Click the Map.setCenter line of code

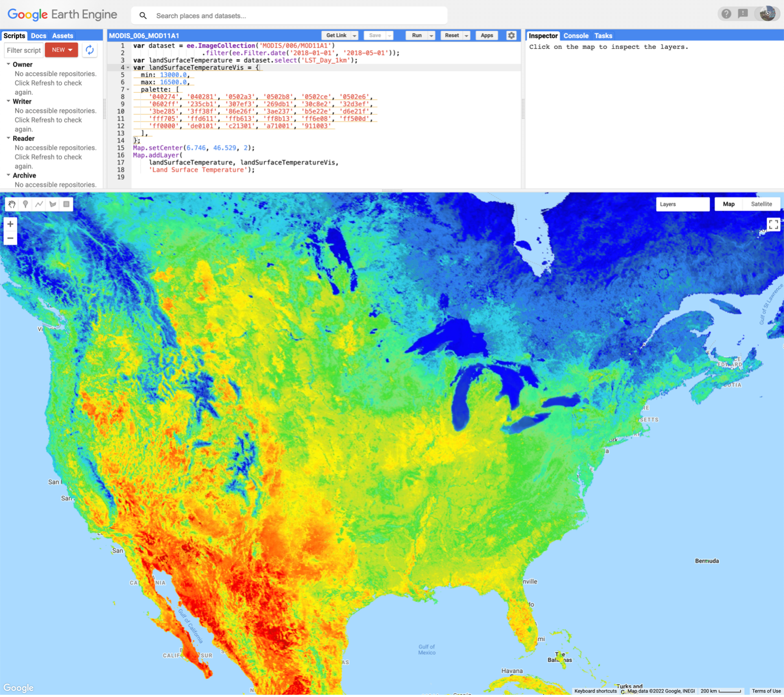click(x=194, y=148)
